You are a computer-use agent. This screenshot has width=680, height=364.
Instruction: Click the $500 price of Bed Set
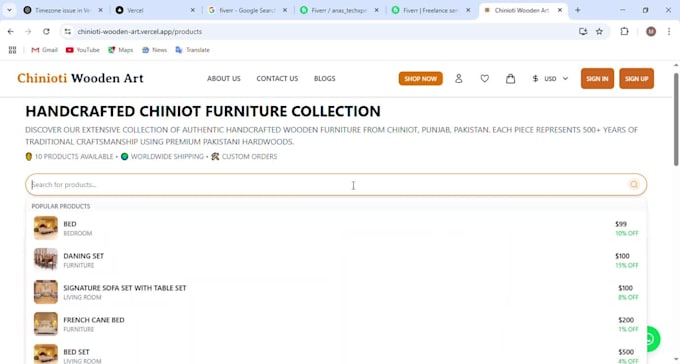tap(626, 352)
